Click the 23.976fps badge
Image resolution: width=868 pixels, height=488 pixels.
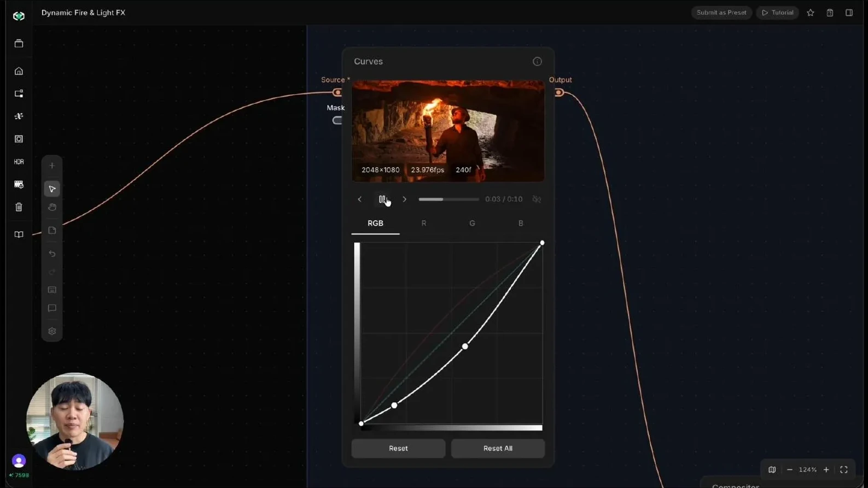click(x=428, y=170)
